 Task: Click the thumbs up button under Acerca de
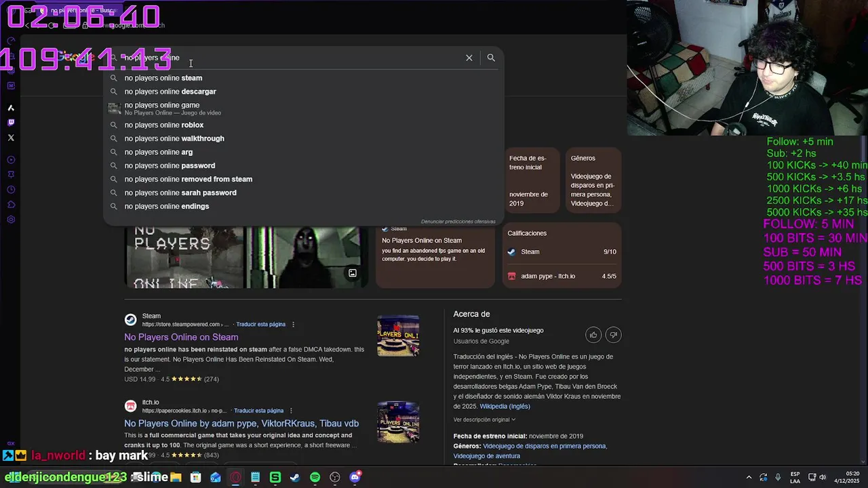coord(593,335)
